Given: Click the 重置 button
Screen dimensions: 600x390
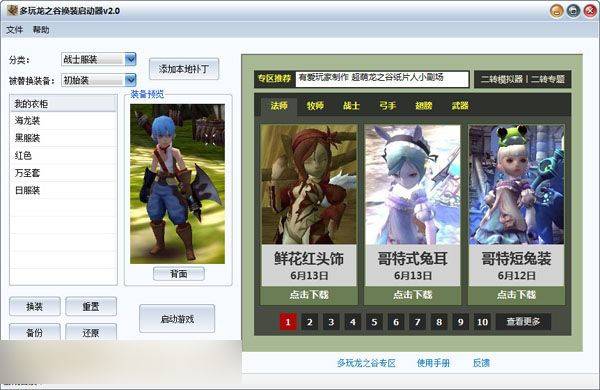Looking at the screenshot, I should (x=91, y=306).
